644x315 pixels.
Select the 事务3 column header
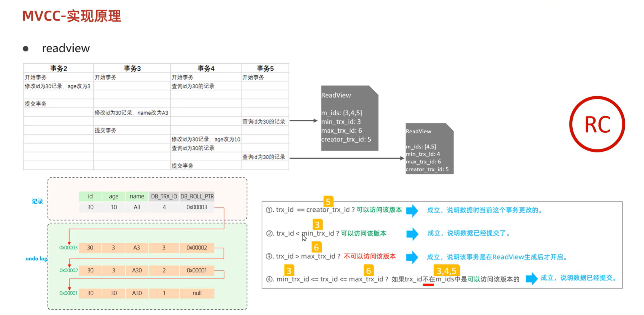(x=132, y=68)
